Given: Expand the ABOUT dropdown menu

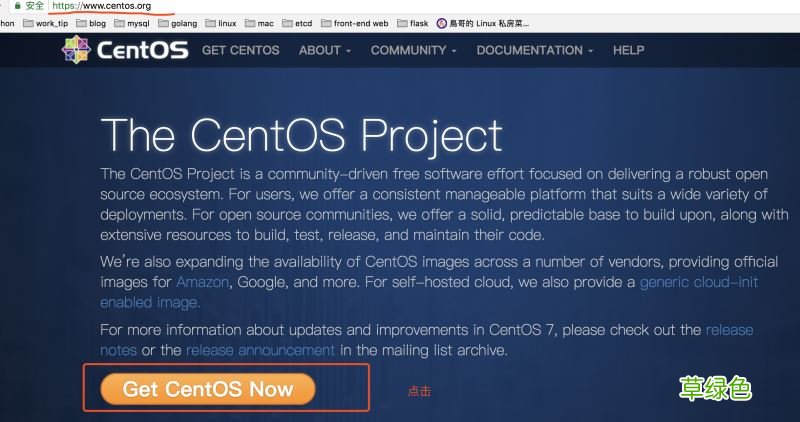Looking at the screenshot, I should (x=324, y=50).
